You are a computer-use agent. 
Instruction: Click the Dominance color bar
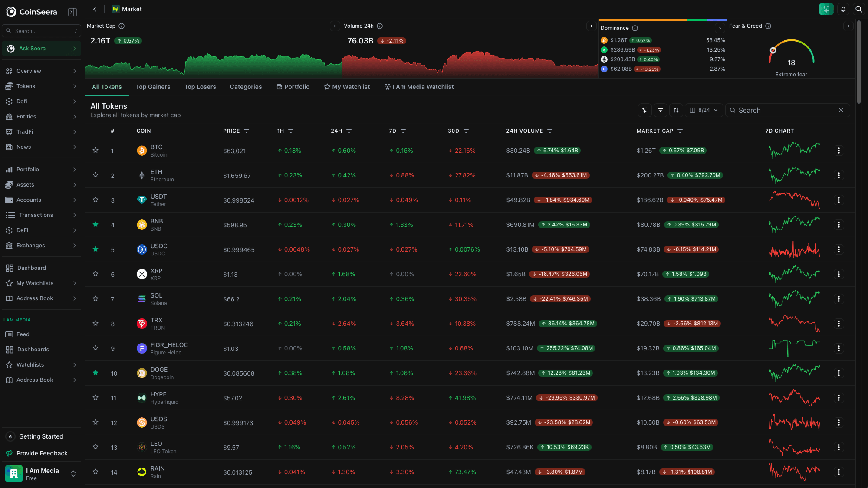(x=663, y=20)
